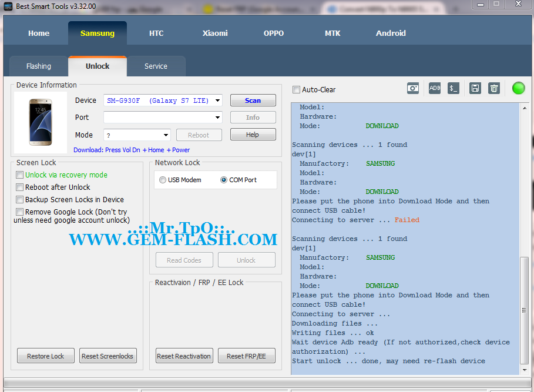Click the orange 'Failed' log text
Screen dimensions: 534x392
pos(407,220)
